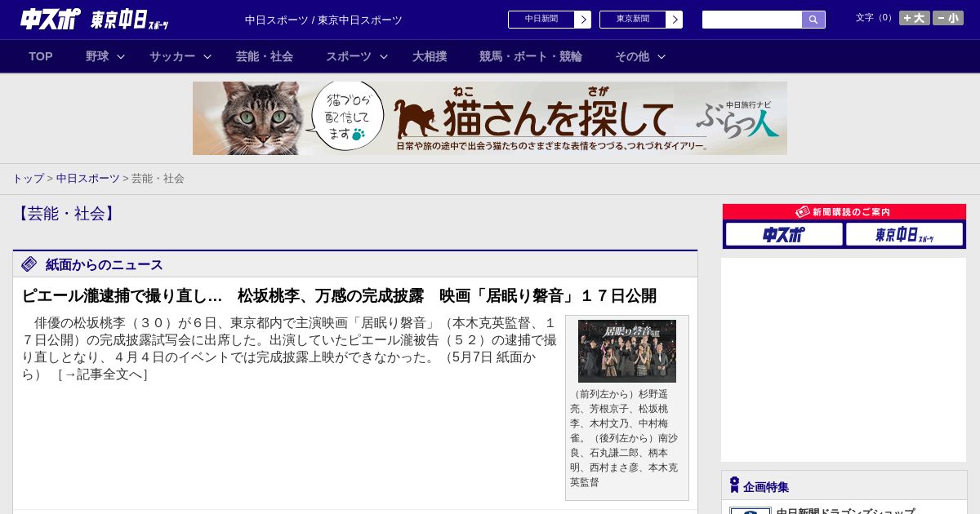Click the 東京中日スポーツ subscription button in sidebar

pyautogui.click(x=905, y=235)
